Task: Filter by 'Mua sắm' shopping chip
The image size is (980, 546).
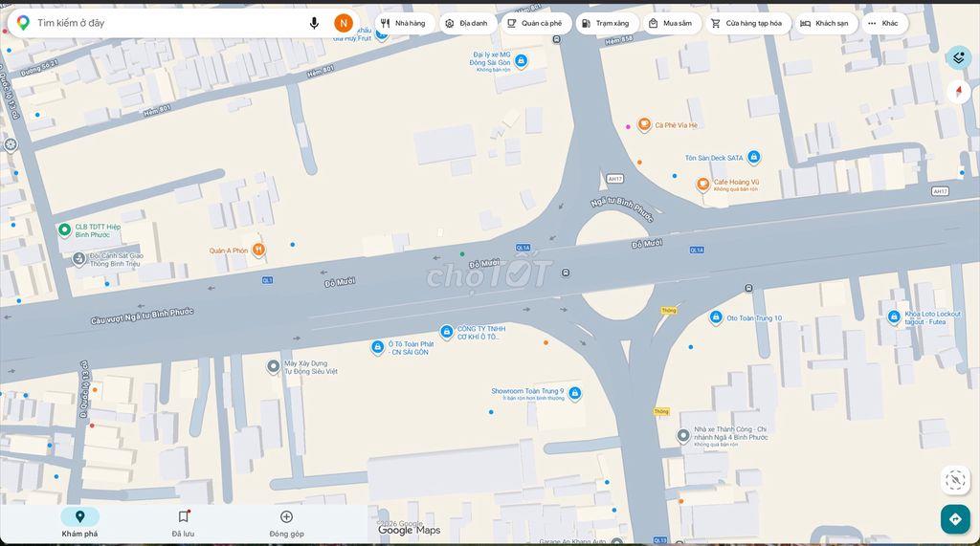Action: tap(671, 23)
